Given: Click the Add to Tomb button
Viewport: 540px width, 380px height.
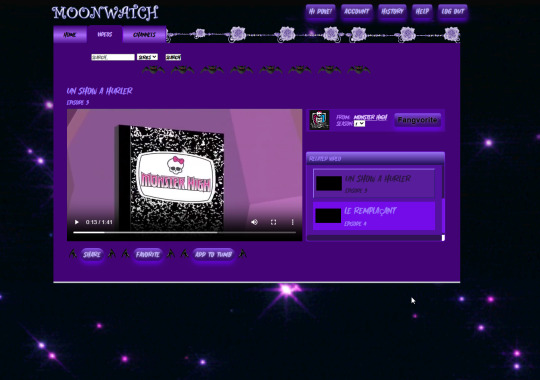Looking at the screenshot, I should 214,255.
